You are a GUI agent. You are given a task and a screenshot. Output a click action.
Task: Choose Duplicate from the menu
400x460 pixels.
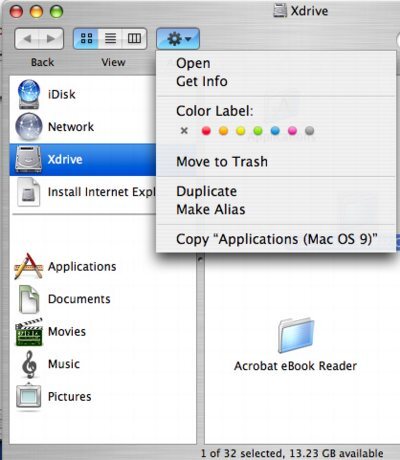(276, 192)
